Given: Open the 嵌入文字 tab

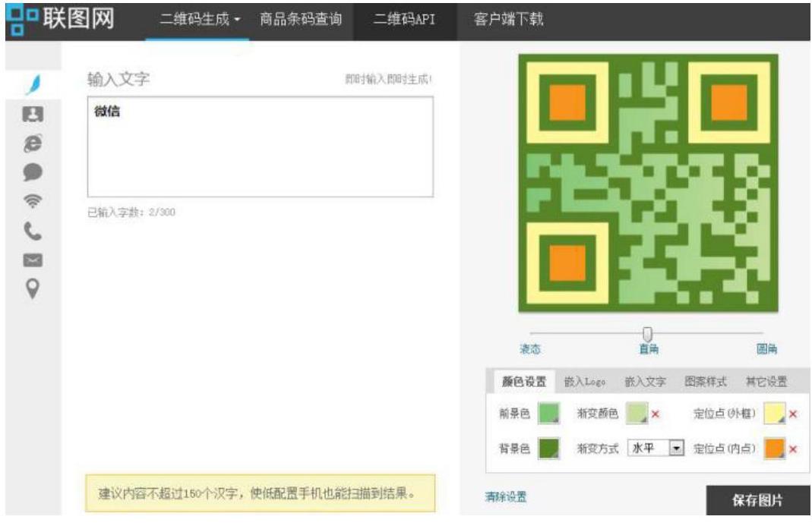Looking at the screenshot, I should tap(645, 382).
